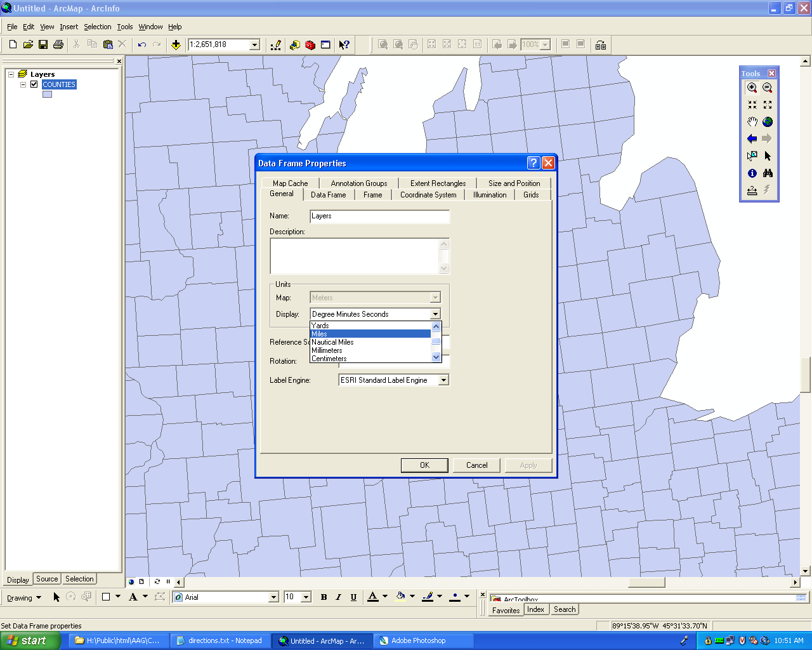Open ArcToolbox from the red toolbox icon

pyautogui.click(x=310, y=44)
